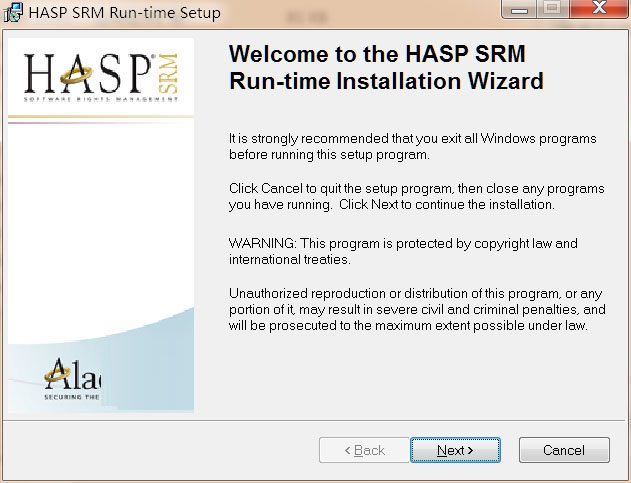Click the installer icon in title bar
631x483 pixels.
[x=13, y=12]
